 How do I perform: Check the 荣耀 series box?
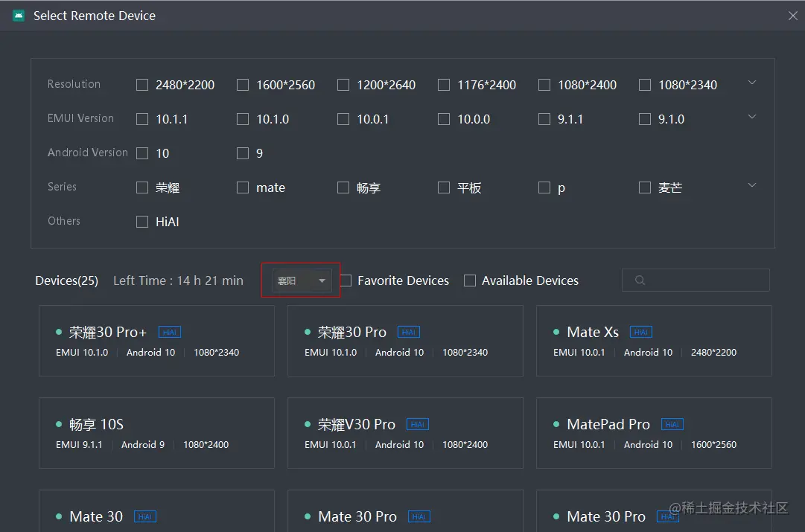point(142,188)
